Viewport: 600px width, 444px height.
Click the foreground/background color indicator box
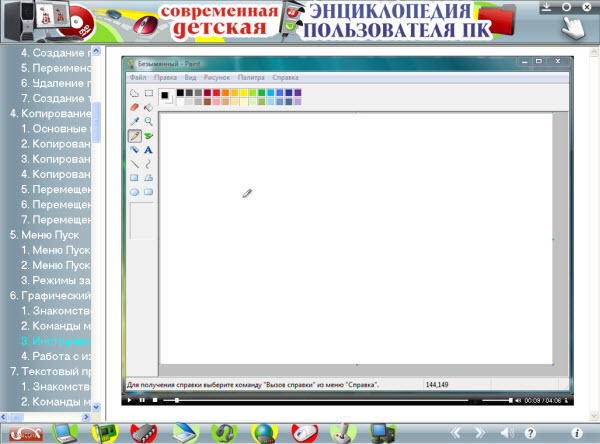click(166, 97)
